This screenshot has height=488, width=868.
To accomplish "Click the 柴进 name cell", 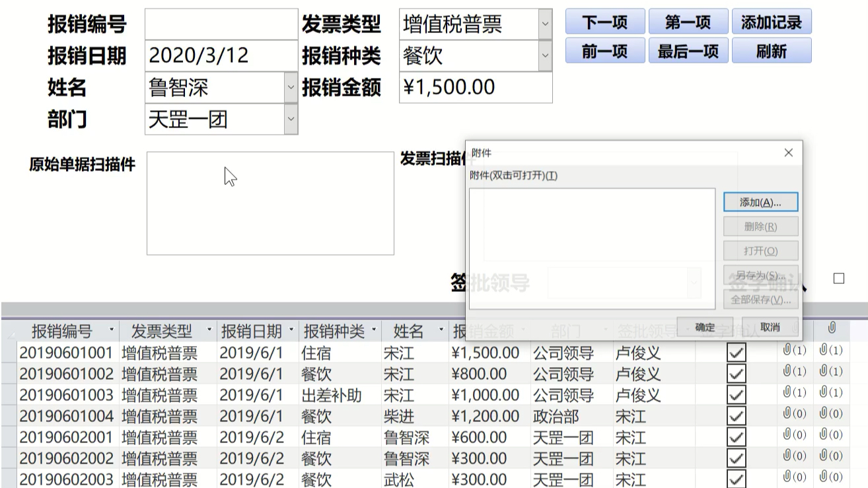I will 414,416.
